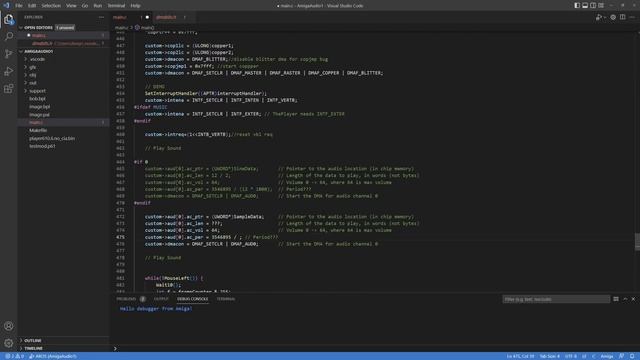Click the errors and warnings status bar item
The height and width of the screenshot is (360, 640).
pos(14,356)
